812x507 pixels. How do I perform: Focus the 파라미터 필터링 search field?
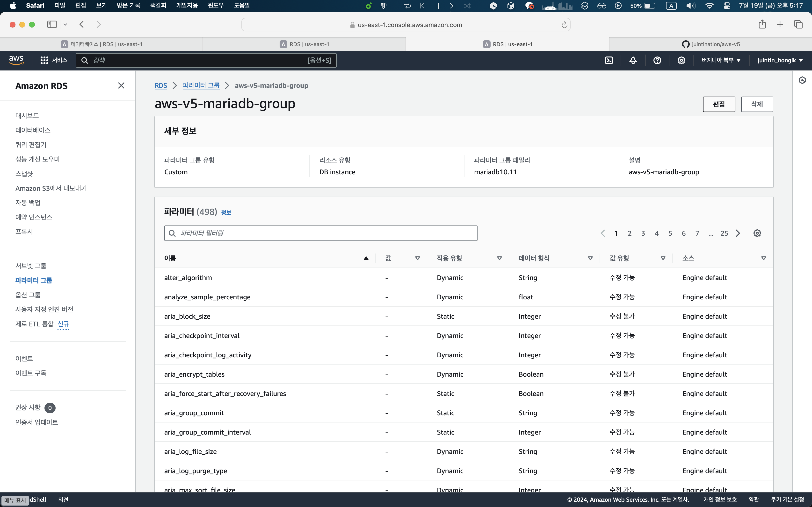[320, 233]
